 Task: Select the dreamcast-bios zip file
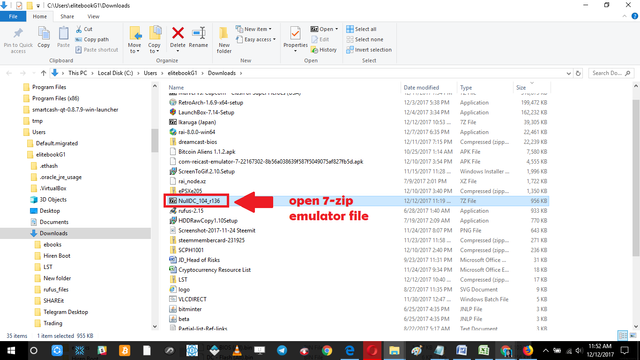198,142
